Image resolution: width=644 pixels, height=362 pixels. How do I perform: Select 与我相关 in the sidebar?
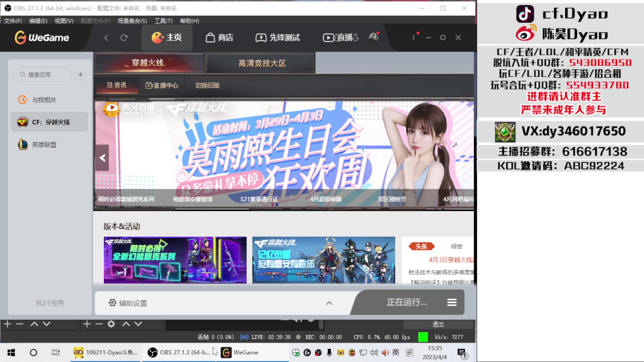coord(49,100)
